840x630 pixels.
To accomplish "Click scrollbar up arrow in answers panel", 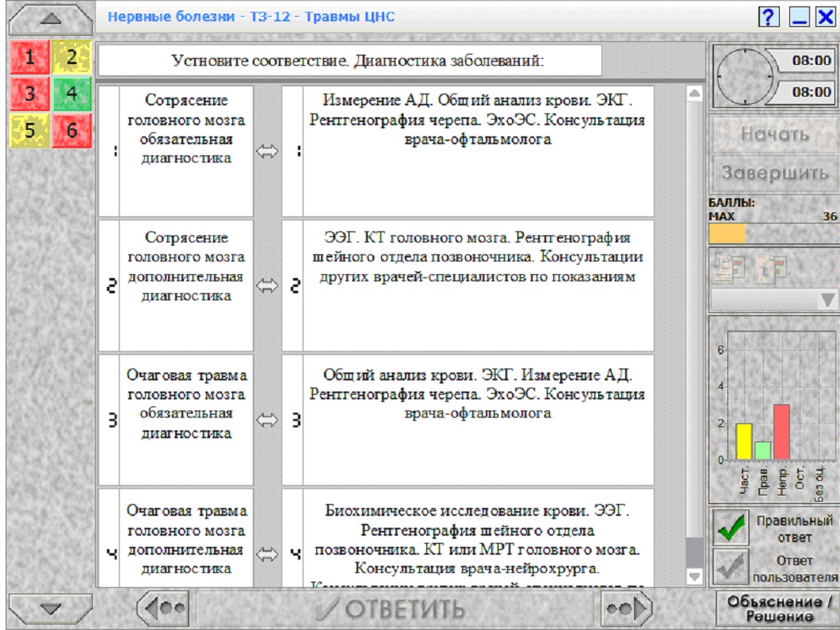I will pos(694,94).
